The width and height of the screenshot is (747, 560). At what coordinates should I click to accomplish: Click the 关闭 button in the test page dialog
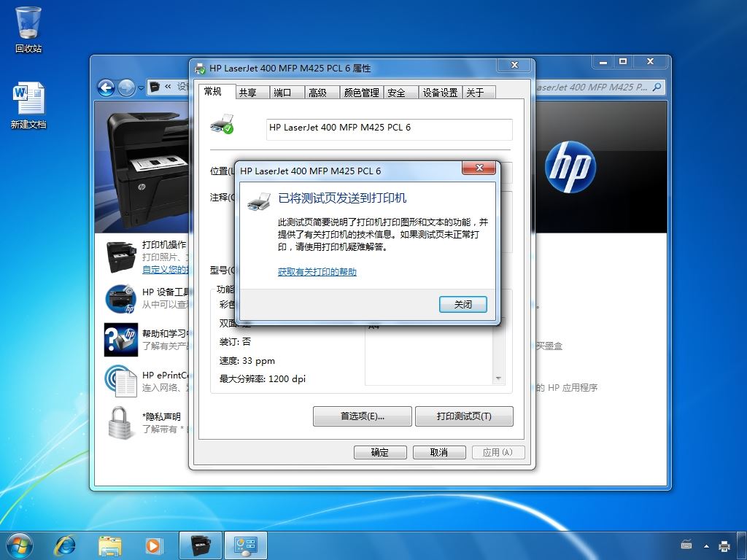(463, 304)
